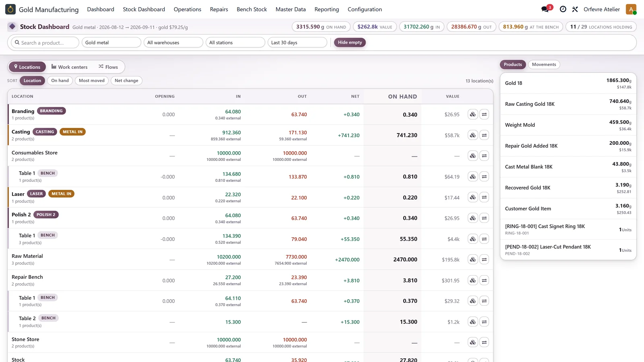Open the clock activities icon

click(x=563, y=9)
